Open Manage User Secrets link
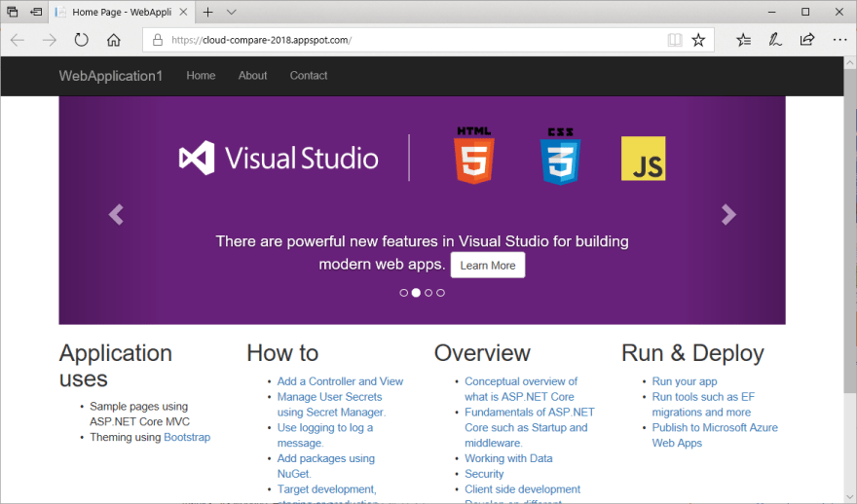The image size is (857, 504). 331,405
